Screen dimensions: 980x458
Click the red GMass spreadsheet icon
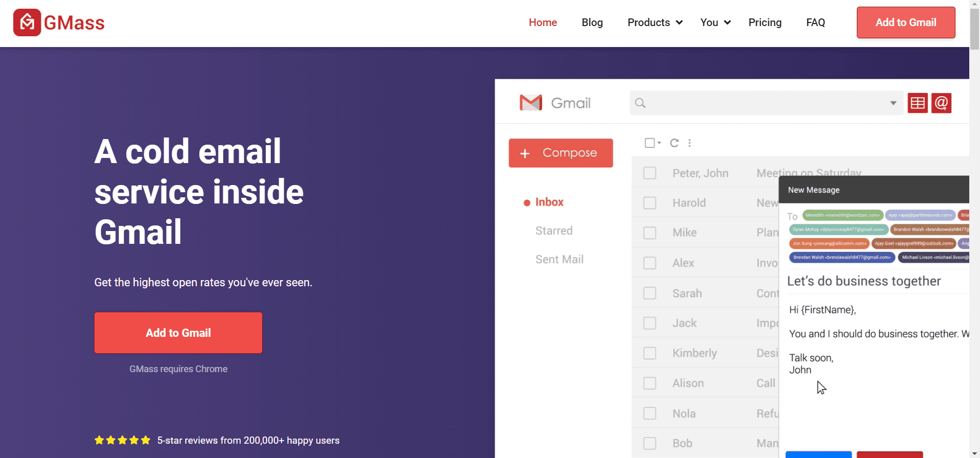918,103
